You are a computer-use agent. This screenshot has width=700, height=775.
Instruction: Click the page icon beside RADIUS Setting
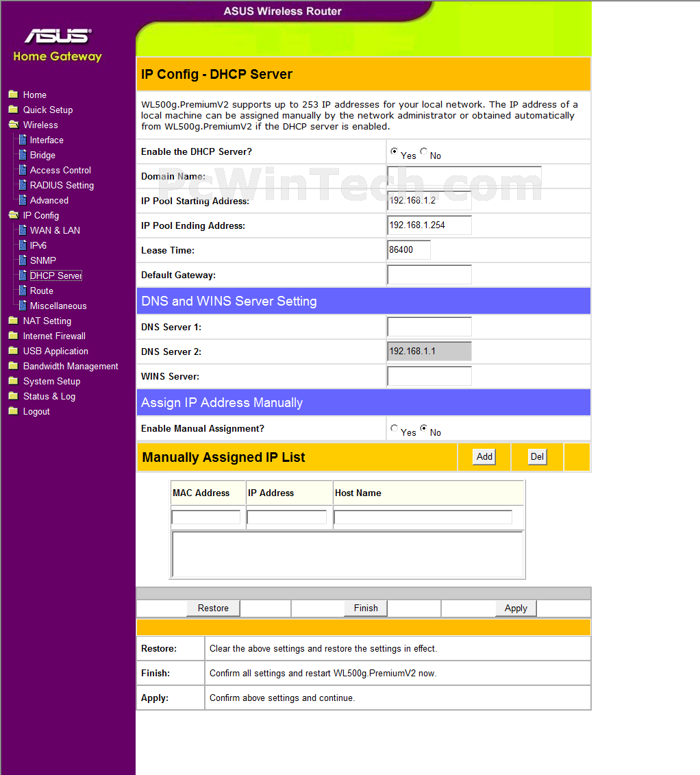23,185
